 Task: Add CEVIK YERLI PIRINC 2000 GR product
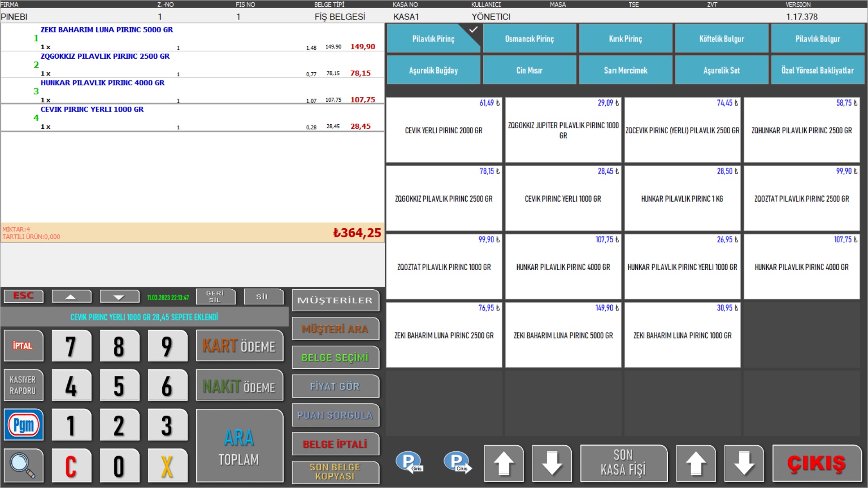(444, 130)
